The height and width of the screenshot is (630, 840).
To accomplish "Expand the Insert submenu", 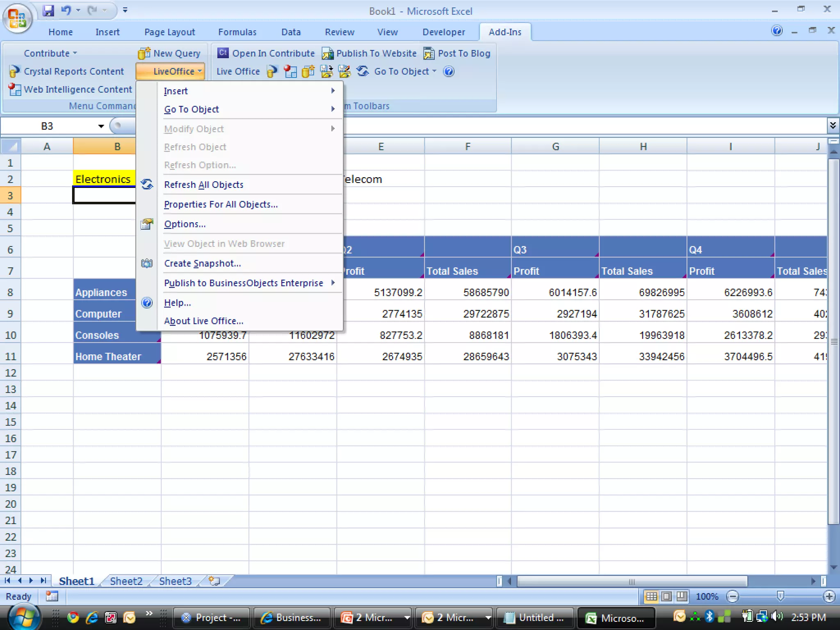I will click(x=249, y=91).
